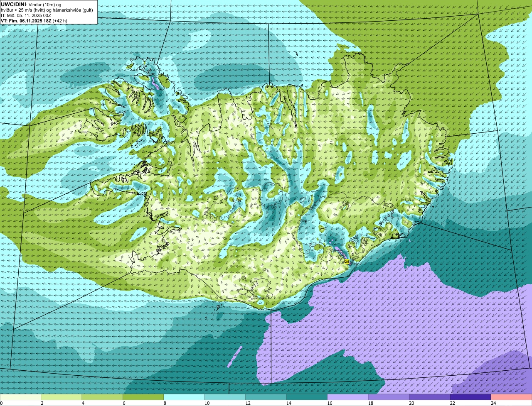Image resolution: width=532 pixels, height=406 pixels.
Task: Click the IT: Mið. 05. 11. 2025 00Z line
Action: (26, 15)
